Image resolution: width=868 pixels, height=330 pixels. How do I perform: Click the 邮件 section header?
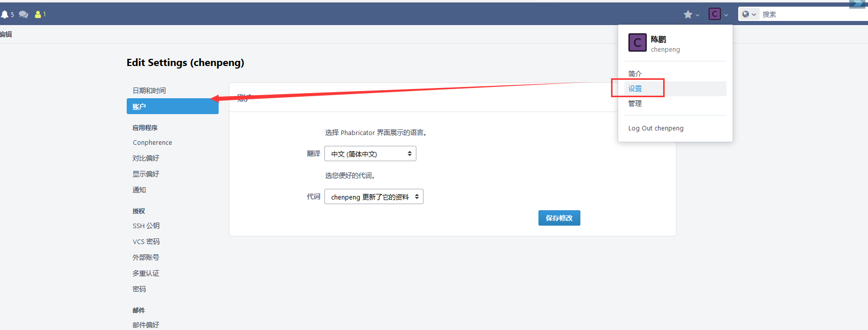pyautogui.click(x=139, y=311)
